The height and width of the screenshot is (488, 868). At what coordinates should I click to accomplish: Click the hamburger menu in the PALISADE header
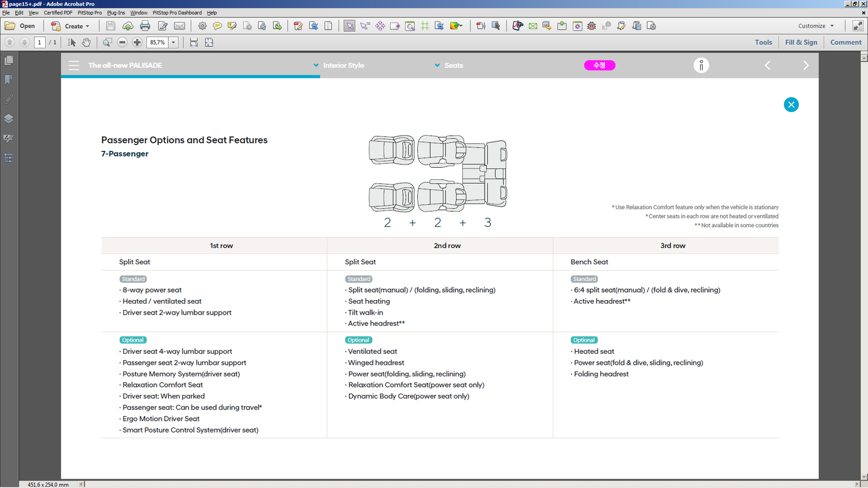[x=74, y=65]
